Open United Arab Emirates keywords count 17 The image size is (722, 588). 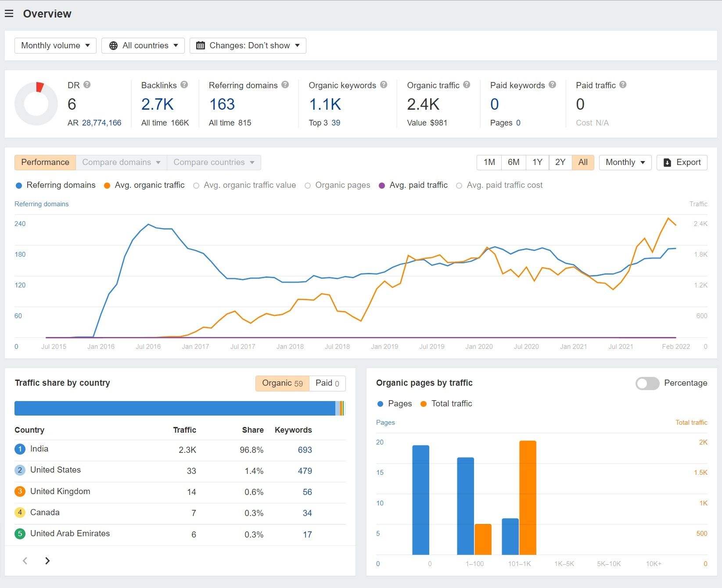[x=307, y=534]
